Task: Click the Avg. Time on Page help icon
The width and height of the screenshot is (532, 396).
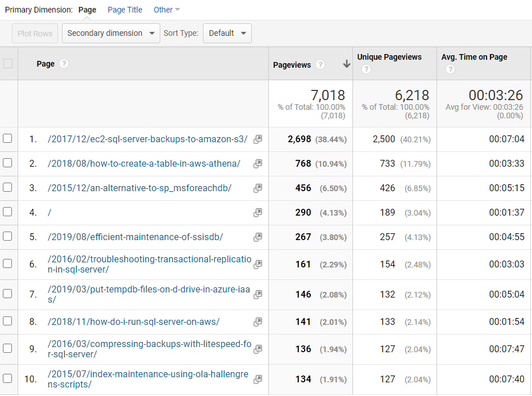Action: tap(450, 69)
